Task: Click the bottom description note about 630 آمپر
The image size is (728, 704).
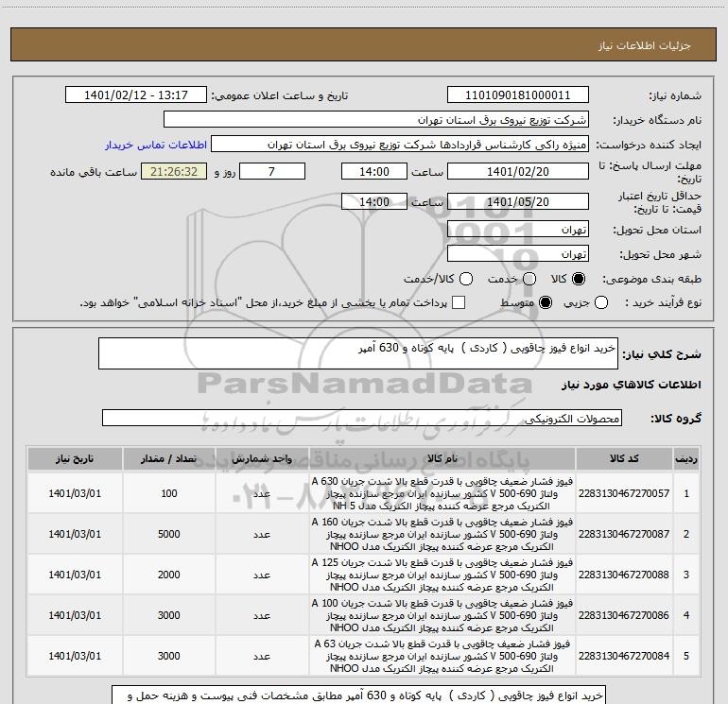Action: (x=358, y=695)
